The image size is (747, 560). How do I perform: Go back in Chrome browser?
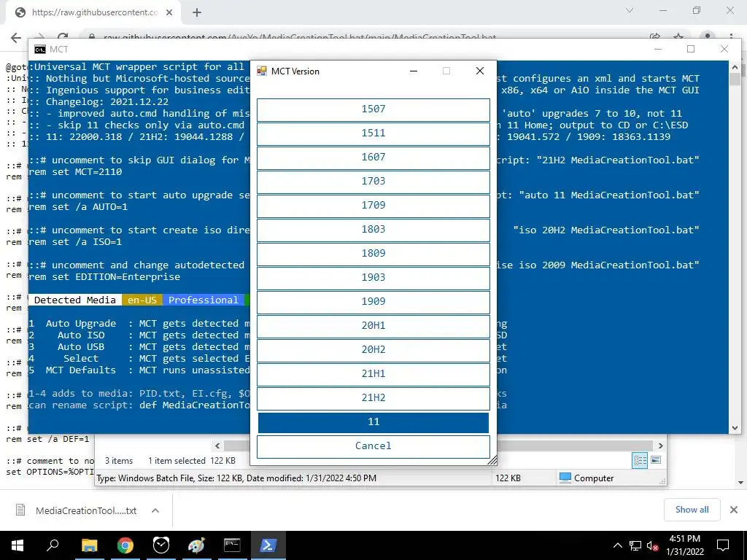16,38
